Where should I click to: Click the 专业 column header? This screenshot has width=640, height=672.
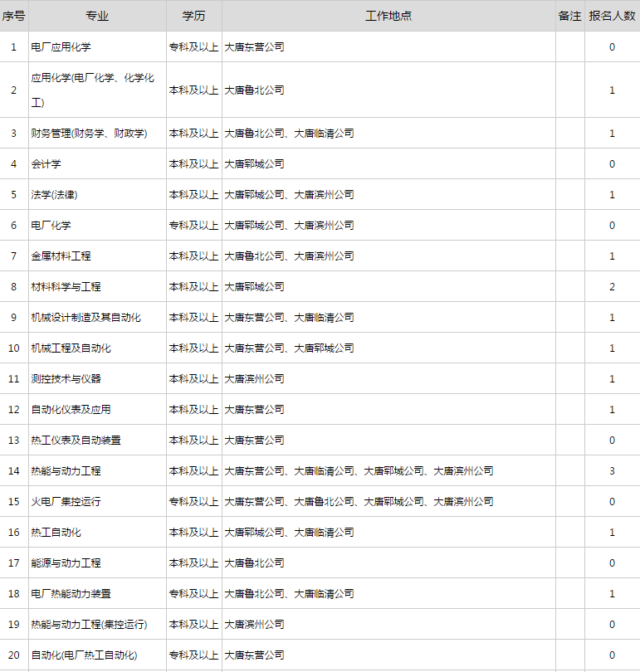pyautogui.click(x=96, y=16)
